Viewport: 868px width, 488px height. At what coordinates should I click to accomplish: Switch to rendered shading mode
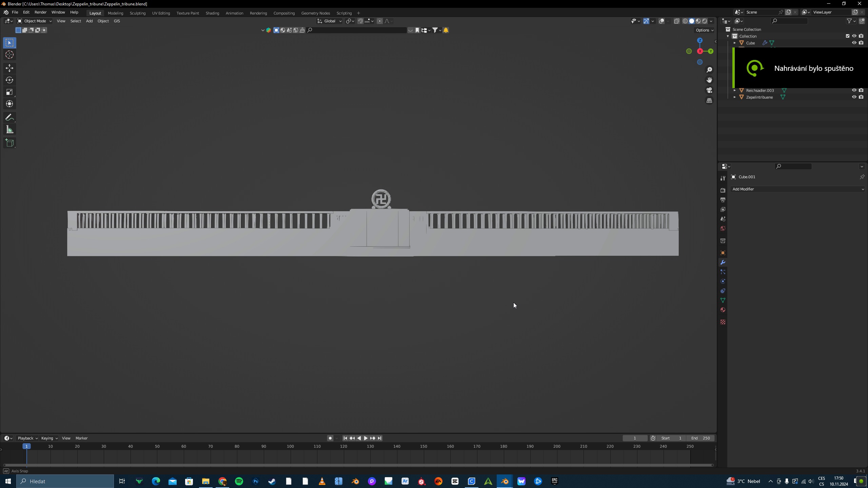[x=705, y=21]
